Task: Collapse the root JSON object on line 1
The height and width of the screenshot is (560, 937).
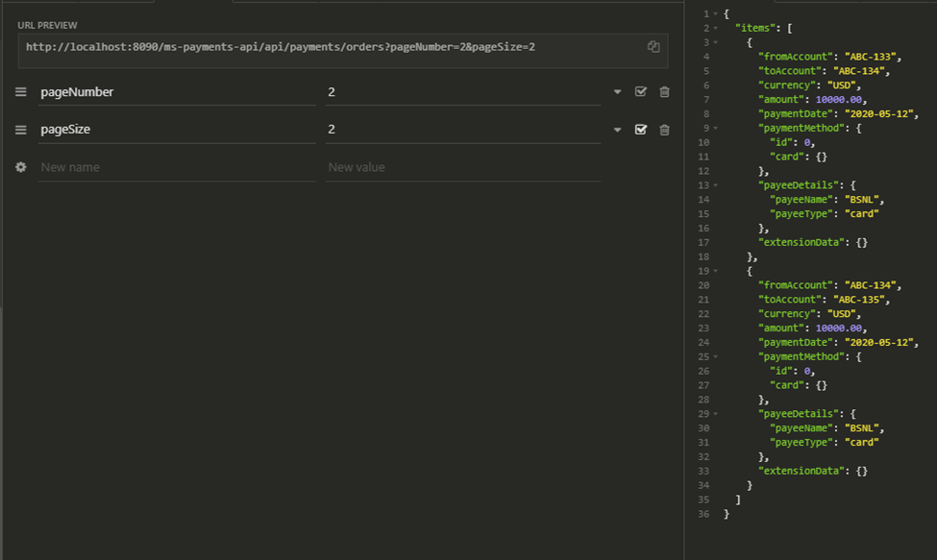Action: [715, 13]
